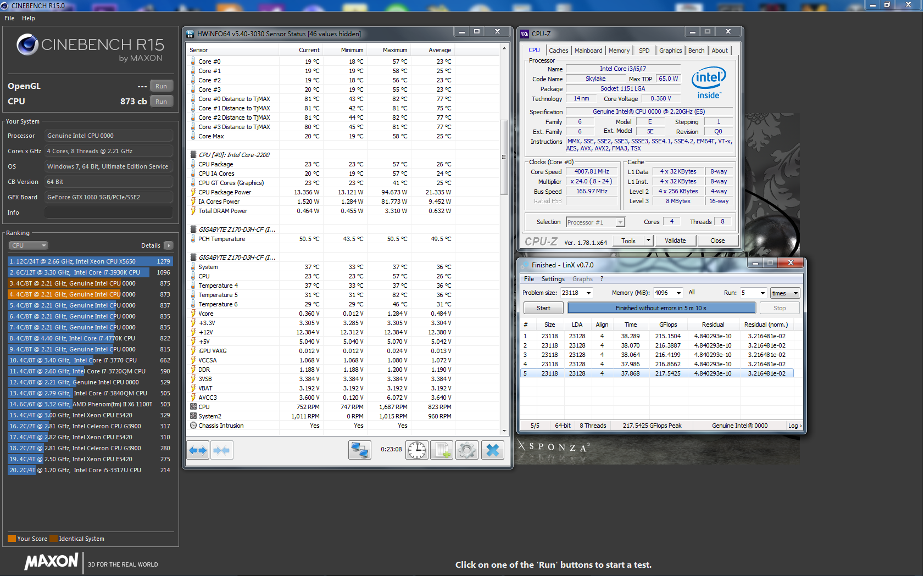924x576 pixels.
Task: Click the Tools button in CPU-Z
Action: click(x=628, y=241)
